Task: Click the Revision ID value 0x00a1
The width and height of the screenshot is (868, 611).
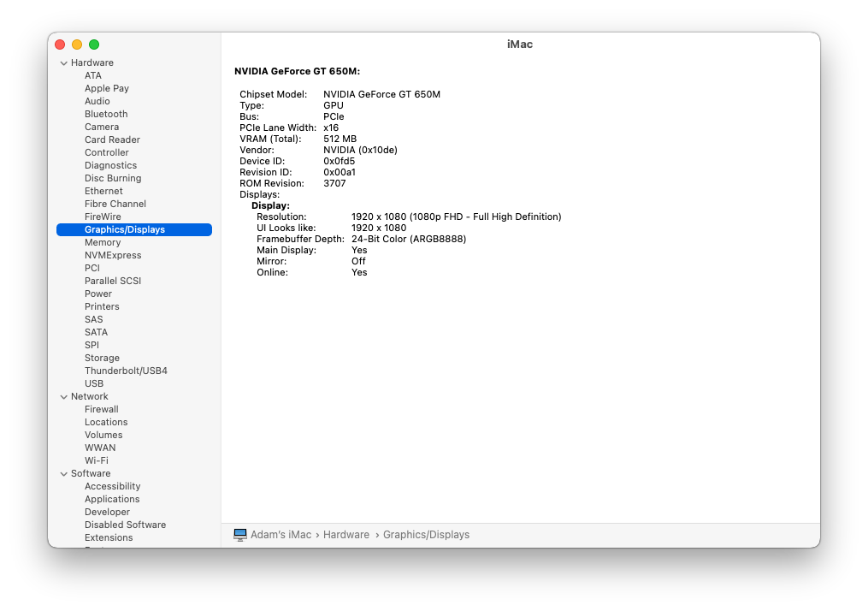Action: pyautogui.click(x=340, y=172)
